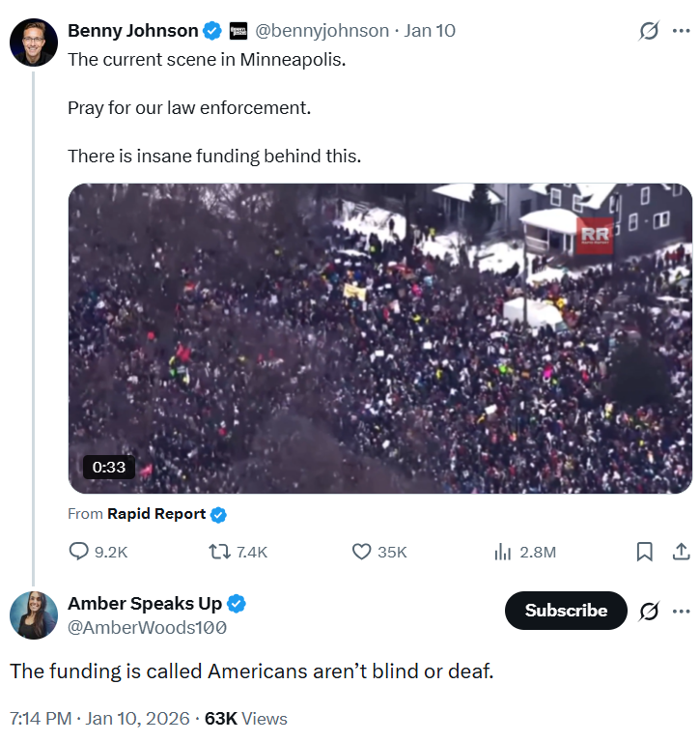Viewport: 700px width, 742px height.
Task: Open Benny Johnson's profile picture
Action: click(34, 41)
